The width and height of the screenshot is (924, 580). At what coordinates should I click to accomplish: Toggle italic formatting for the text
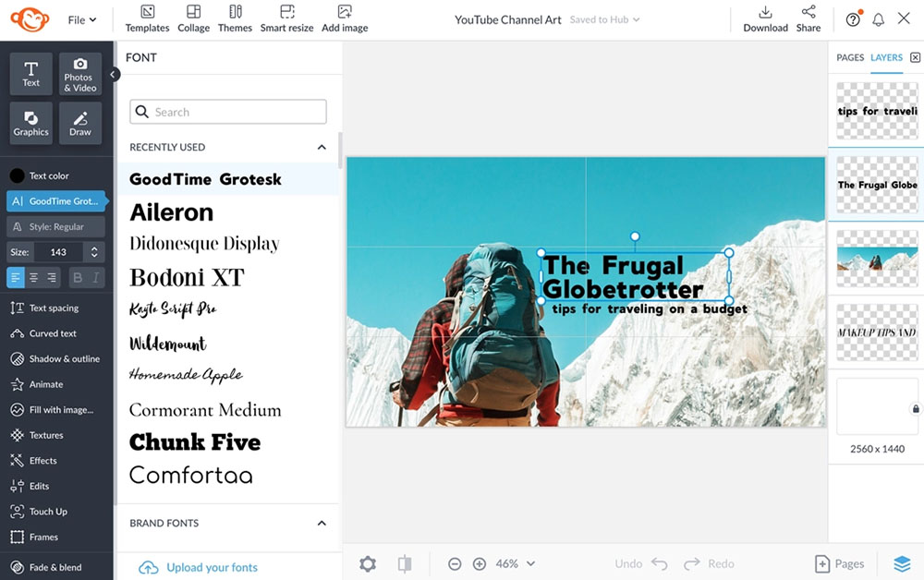(x=97, y=277)
